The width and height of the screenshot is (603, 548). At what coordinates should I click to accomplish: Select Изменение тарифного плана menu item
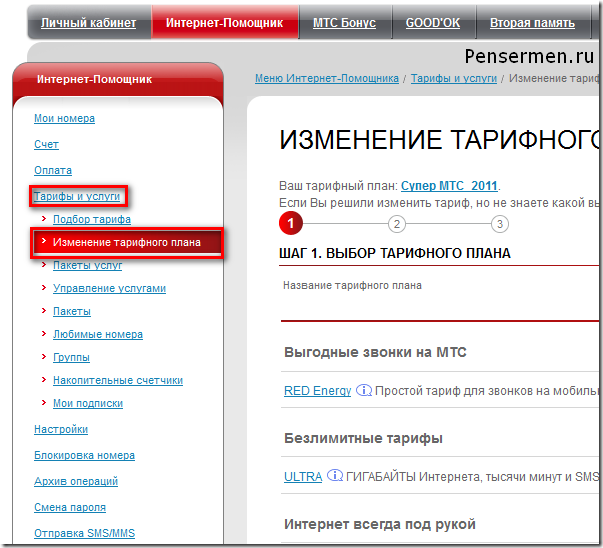tap(127, 242)
